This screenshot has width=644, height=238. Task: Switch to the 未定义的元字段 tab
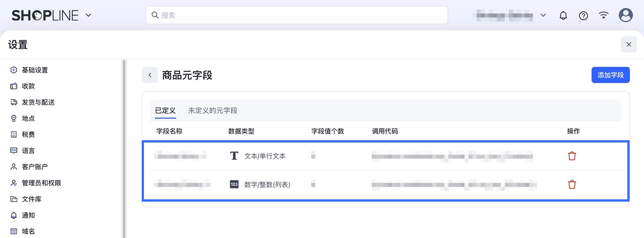tap(213, 111)
